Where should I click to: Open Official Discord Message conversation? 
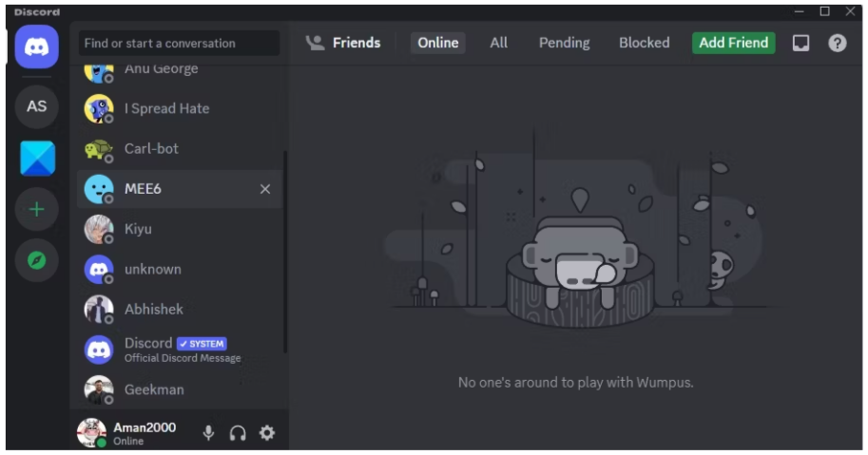180,350
